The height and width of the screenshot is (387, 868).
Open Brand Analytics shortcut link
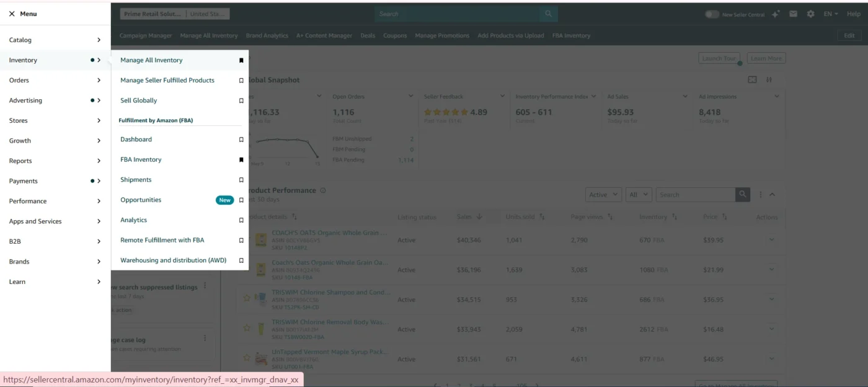267,35
